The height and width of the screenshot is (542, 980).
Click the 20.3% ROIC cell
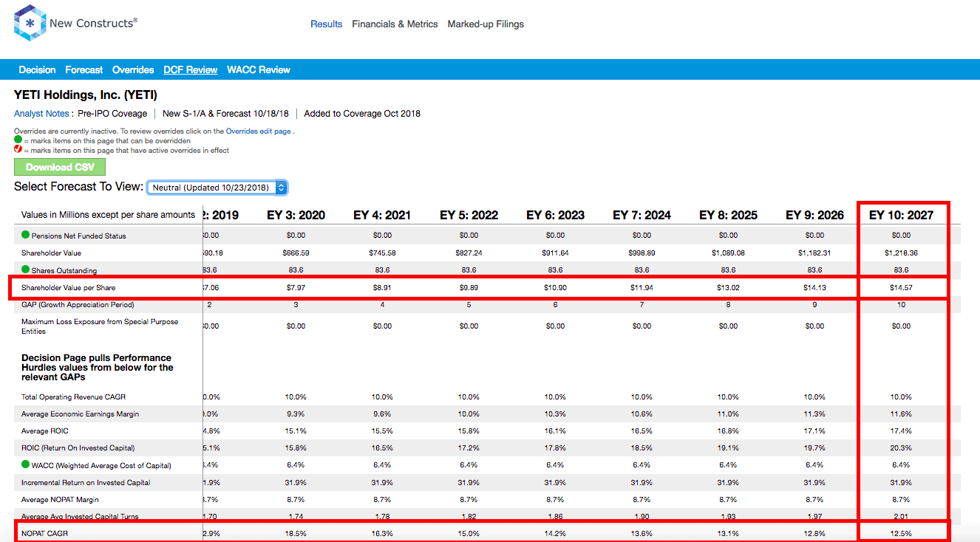click(901, 448)
